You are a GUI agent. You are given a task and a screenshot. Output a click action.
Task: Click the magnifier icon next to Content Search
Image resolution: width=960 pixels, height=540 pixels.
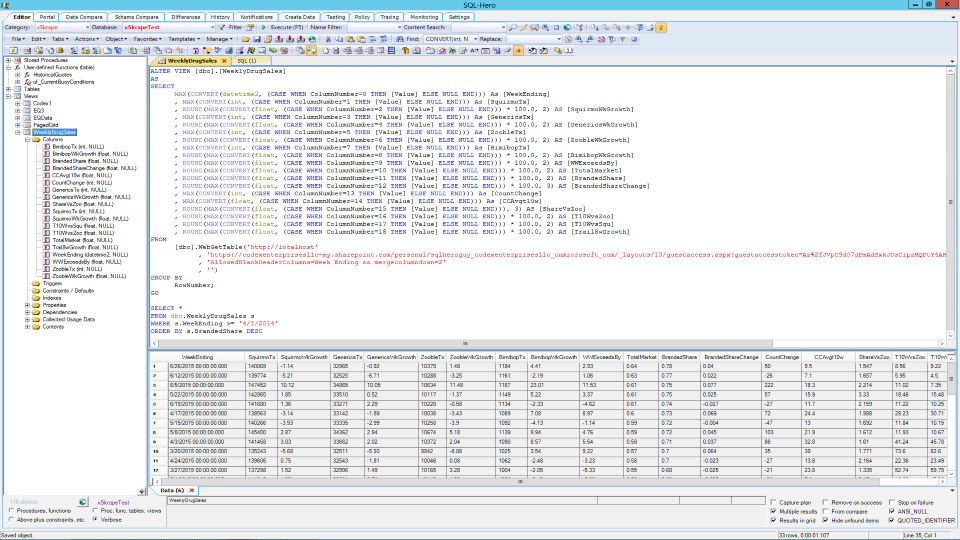(x=512, y=28)
